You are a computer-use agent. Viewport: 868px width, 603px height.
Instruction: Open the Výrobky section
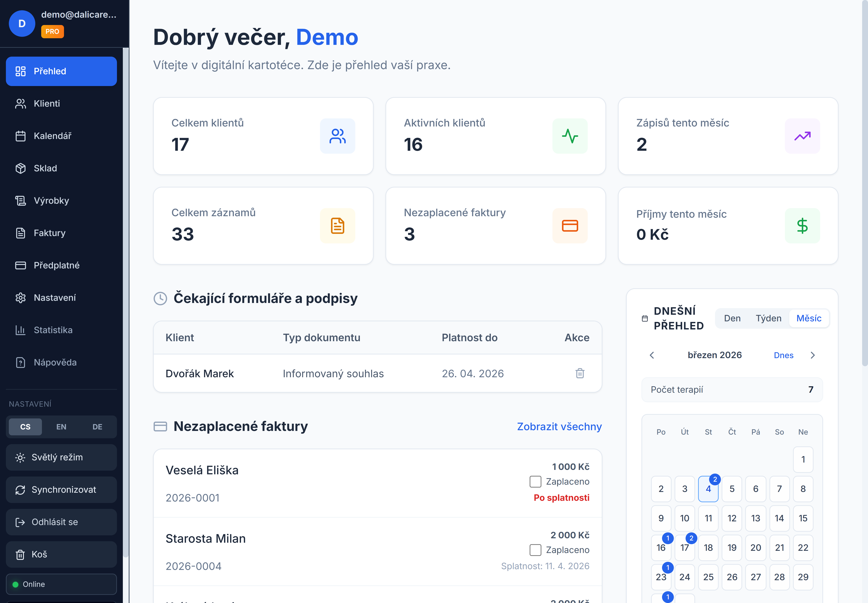pos(51,201)
